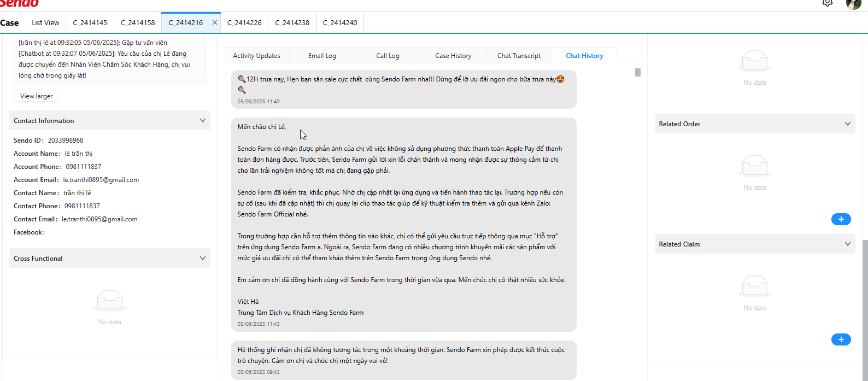868x381 pixels.
Task: Collapse the Related Order panel
Action: point(848,124)
